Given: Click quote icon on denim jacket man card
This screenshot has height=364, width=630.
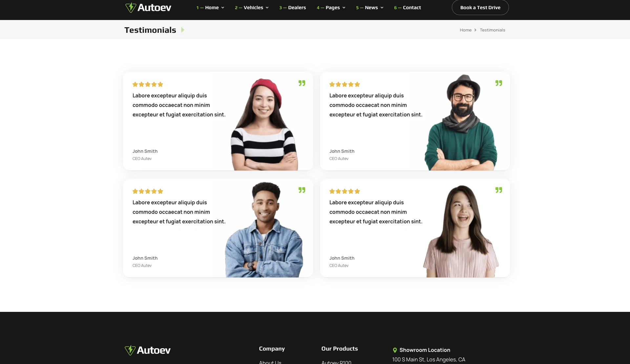Looking at the screenshot, I should 302,190.
